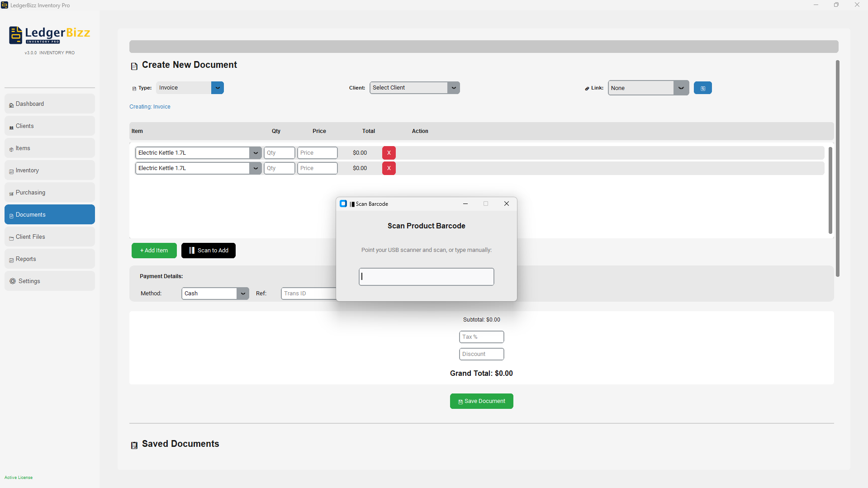This screenshot has height=488, width=868.
Task: Click the Scan to Add barcode button
Action: click(209, 251)
